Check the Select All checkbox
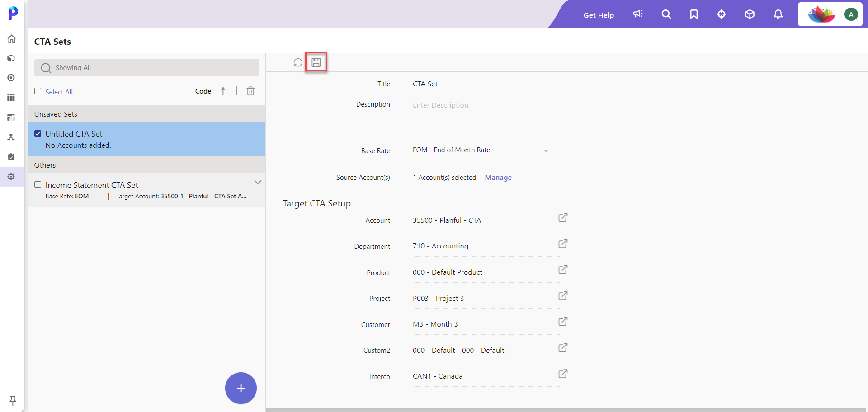Screen dimensions: 868x412 [38, 91]
